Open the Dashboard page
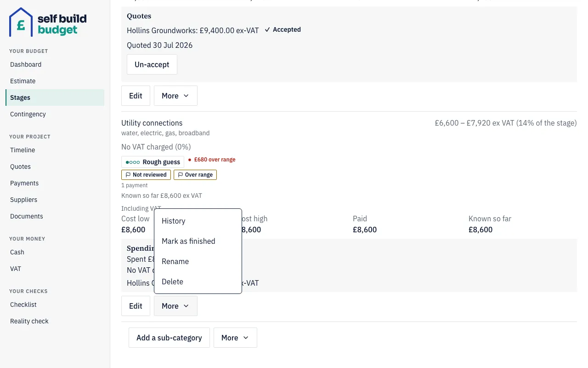This screenshot has height=368, width=588. tap(55, 64)
